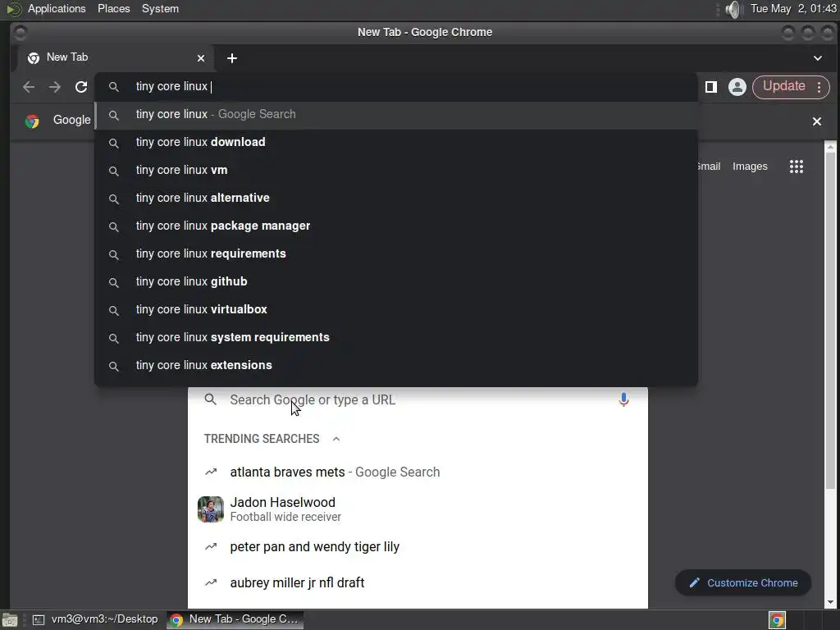The height and width of the screenshot is (630, 840).
Task: Open Google apps grid
Action: tap(796, 167)
